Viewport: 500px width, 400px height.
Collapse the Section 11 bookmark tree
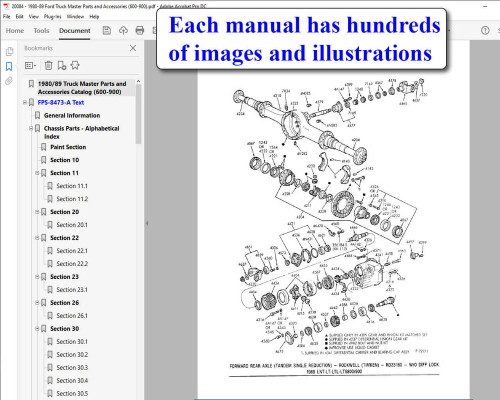(37, 173)
